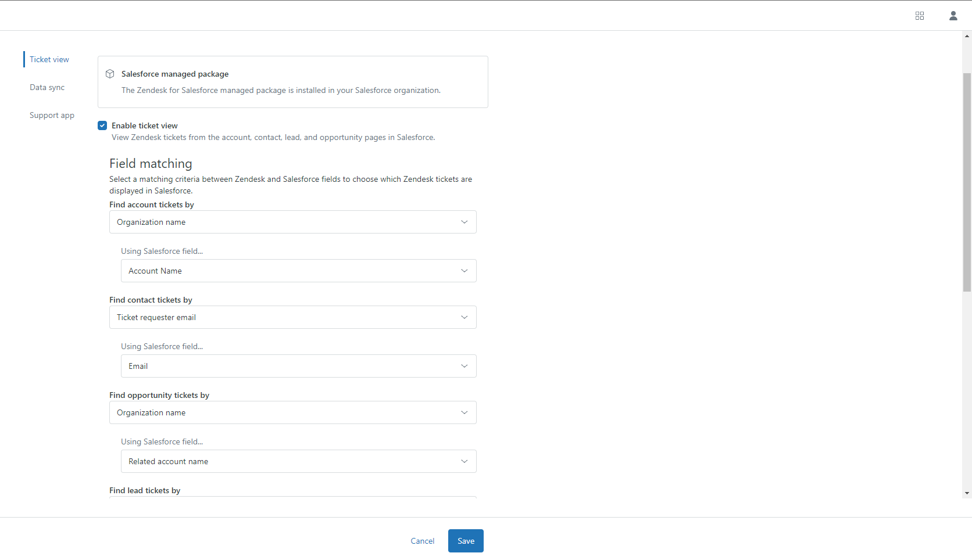Click the Cancel link
Screen dimensions: 972x560
[x=422, y=541]
